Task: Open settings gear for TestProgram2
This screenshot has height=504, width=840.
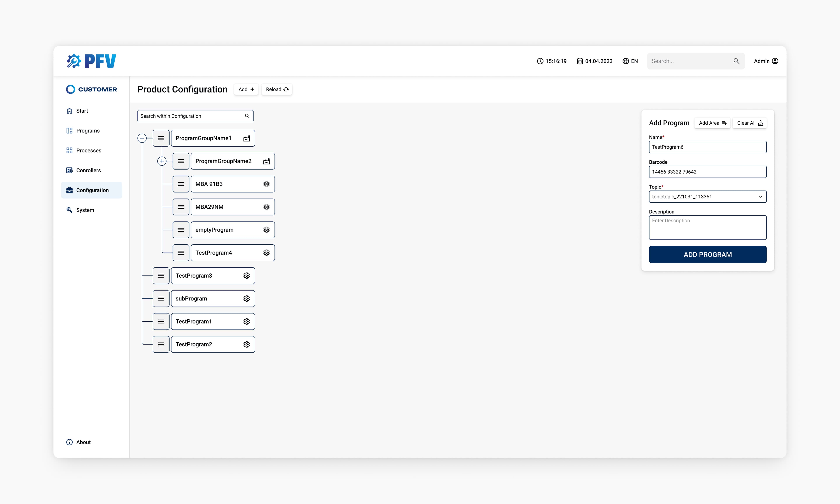Action: click(247, 344)
